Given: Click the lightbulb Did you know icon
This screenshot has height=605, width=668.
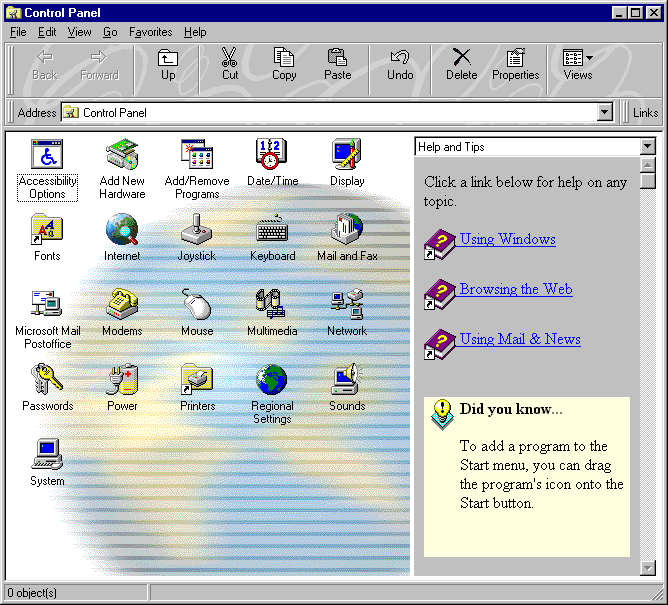Looking at the screenshot, I should (x=442, y=415).
